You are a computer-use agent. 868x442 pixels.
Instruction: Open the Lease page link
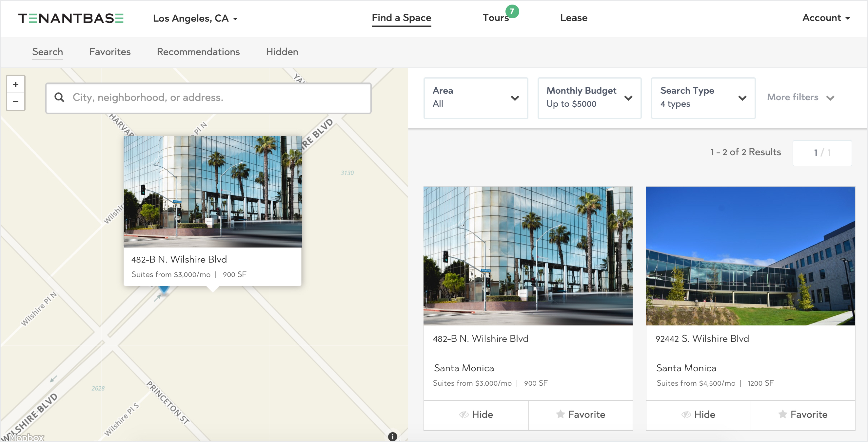click(574, 18)
